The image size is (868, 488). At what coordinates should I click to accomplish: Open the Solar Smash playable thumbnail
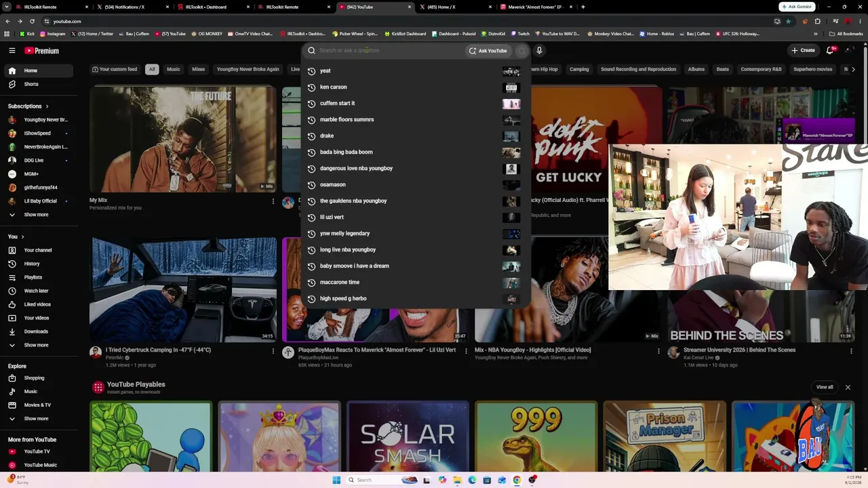coord(408,436)
